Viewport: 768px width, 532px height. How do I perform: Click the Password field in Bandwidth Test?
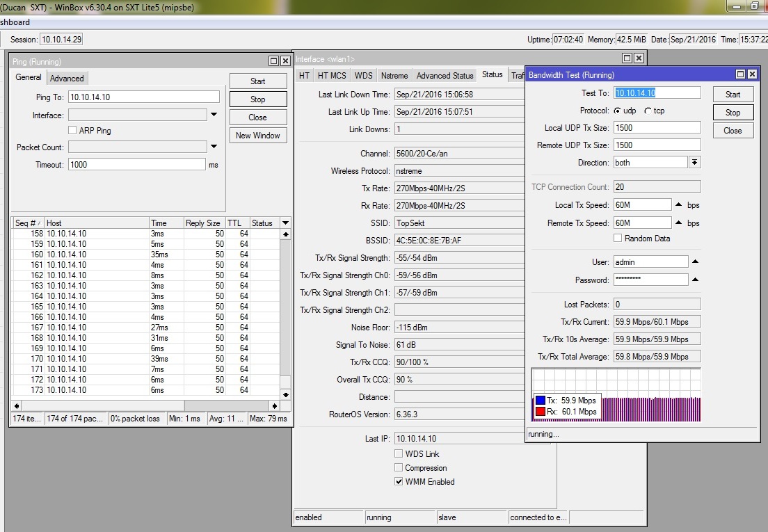650,280
